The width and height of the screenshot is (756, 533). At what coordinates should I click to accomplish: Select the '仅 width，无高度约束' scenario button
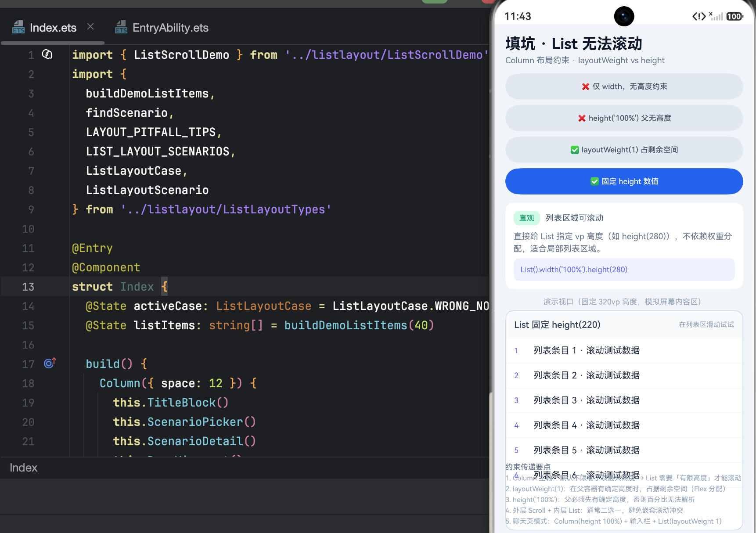pos(624,86)
